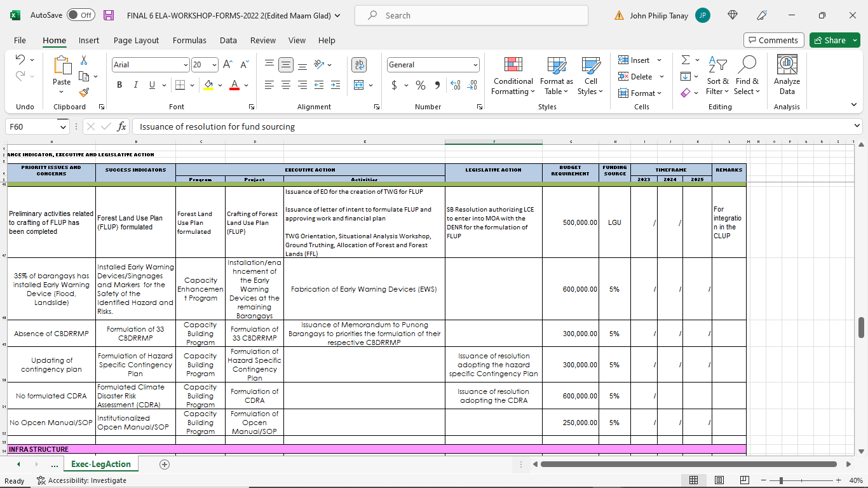Click the Search box in title bar
The image size is (868, 488).
click(471, 15)
